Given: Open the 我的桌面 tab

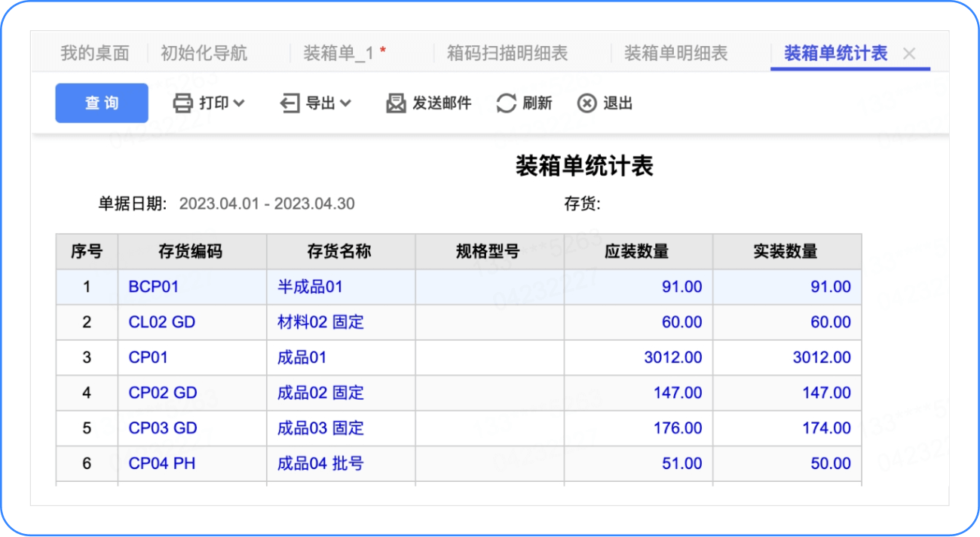Looking at the screenshot, I should pos(94,53).
